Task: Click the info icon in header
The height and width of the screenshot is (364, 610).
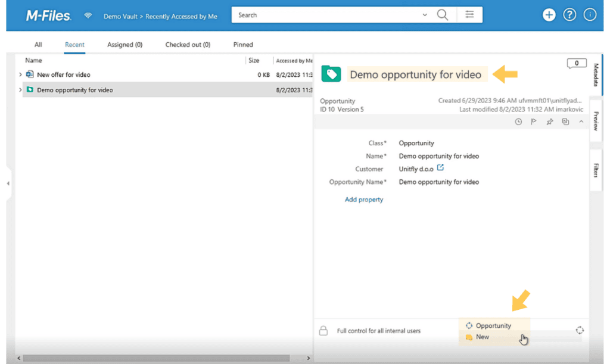Action: point(590,15)
